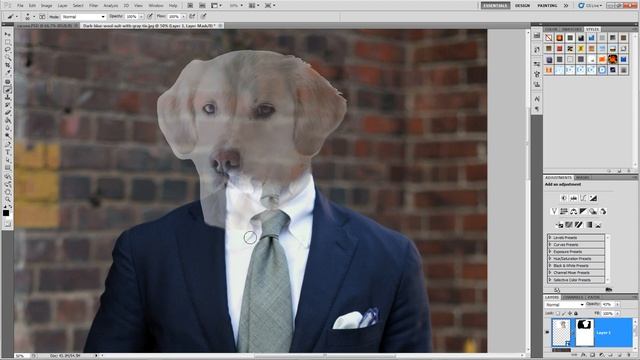Screen dimensions: 640x360
Task: Switch to the Layers panel tab
Action: coord(552,297)
